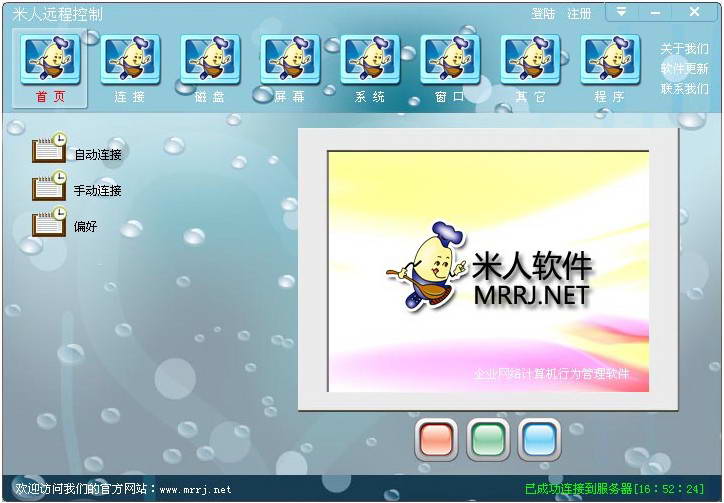The width and height of the screenshot is (724, 503).
Task: Open 关于我们 about us link
Action: [x=684, y=48]
